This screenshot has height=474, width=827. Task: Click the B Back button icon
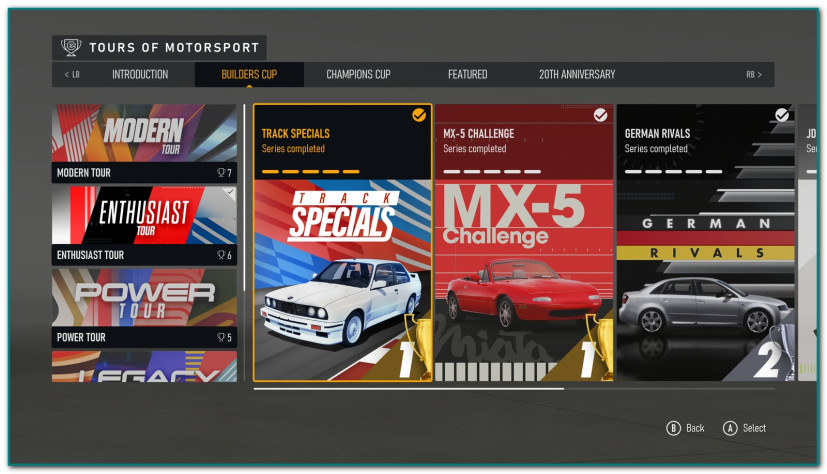[674, 428]
